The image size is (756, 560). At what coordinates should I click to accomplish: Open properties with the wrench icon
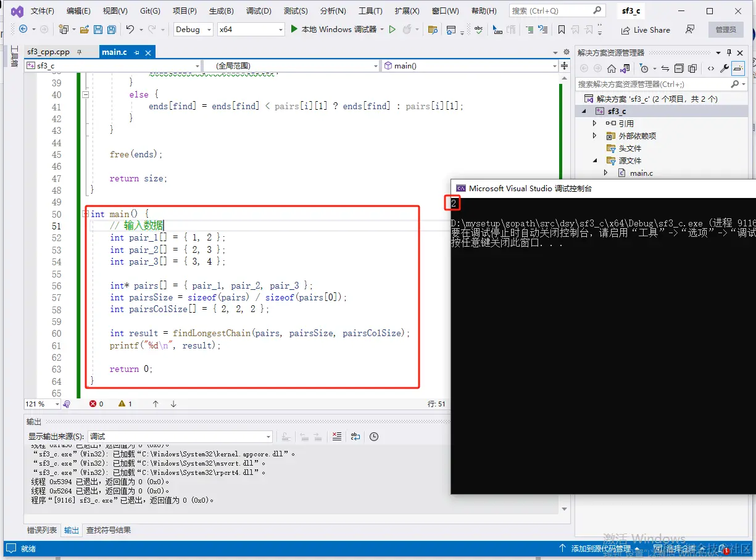[x=725, y=68]
